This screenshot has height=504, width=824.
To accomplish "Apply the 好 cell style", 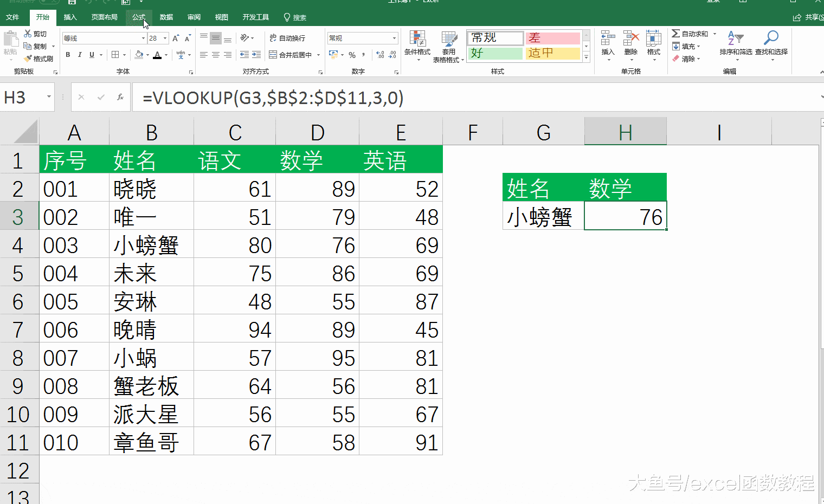I will tap(494, 53).
